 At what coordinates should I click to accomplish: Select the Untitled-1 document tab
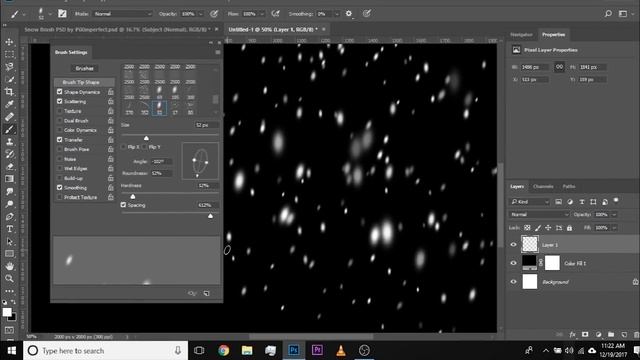[x=273, y=29]
